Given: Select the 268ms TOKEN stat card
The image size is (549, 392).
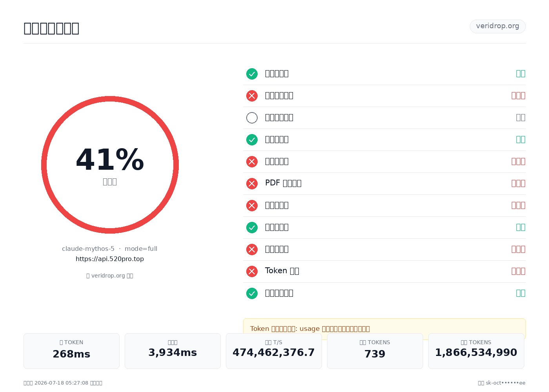Looking at the screenshot, I should (71, 351).
